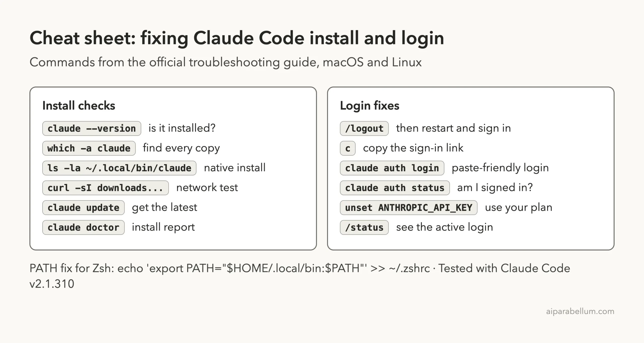Click the 'network test' description

(x=207, y=188)
